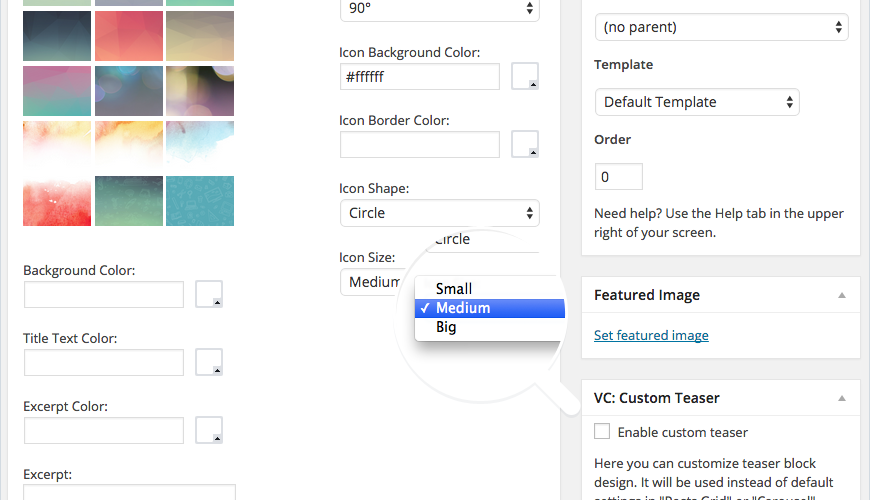This screenshot has width=870, height=500.
Task: Collapse the Featured Image panel arrow
Action: tap(842, 296)
